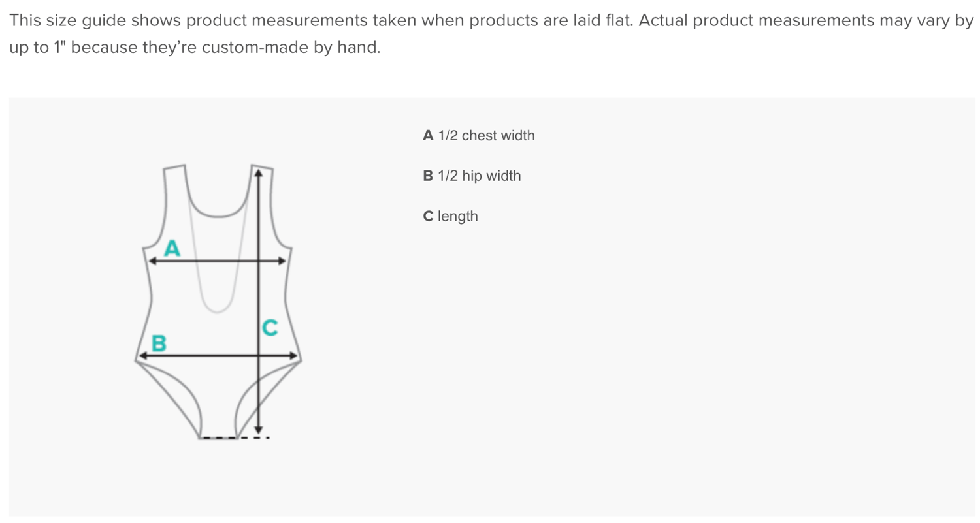Click the teal letter A on diagram
The height and width of the screenshot is (523, 980).
(172, 248)
